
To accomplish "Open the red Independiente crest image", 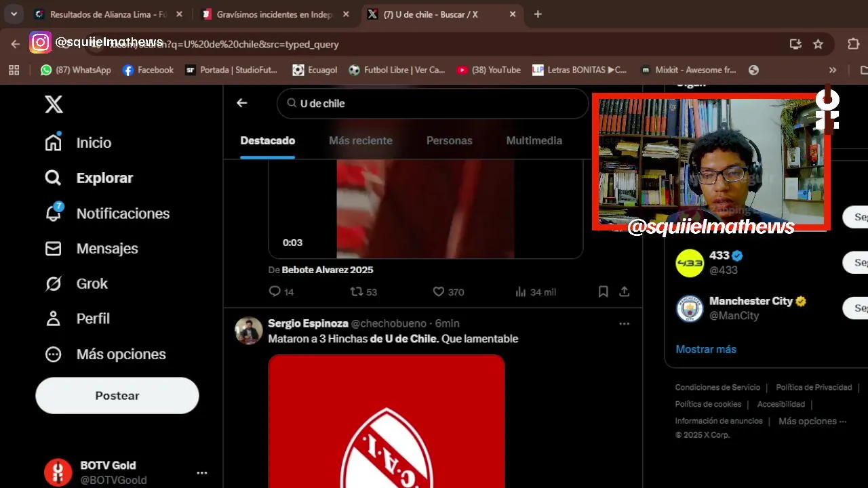I will click(x=387, y=421).
